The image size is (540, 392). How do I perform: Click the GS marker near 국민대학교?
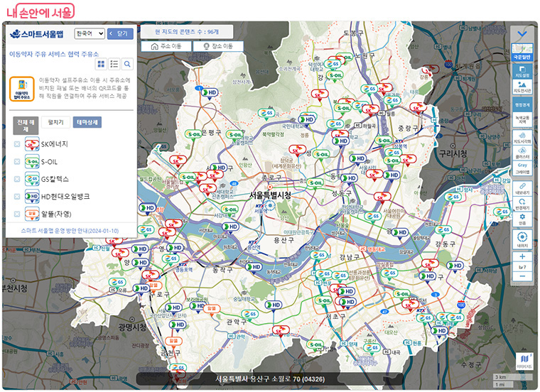click(x=266, y=114)
